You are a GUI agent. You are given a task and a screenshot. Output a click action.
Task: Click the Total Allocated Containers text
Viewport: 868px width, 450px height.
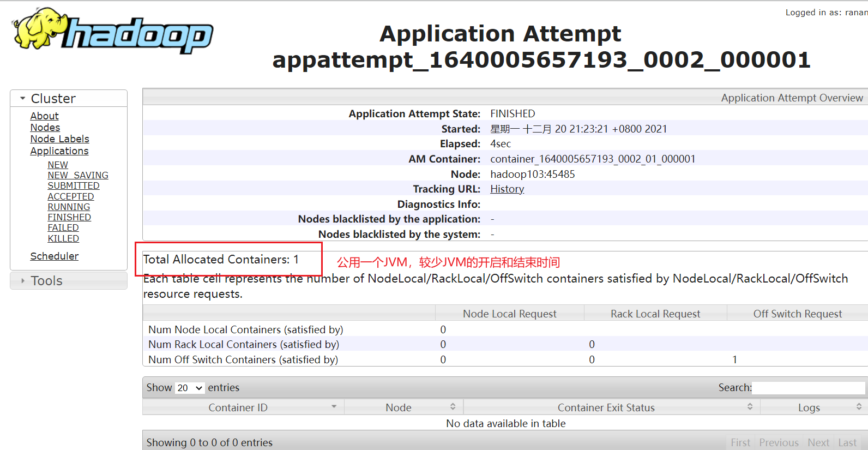pyautogui.click(x=221, y=260)
